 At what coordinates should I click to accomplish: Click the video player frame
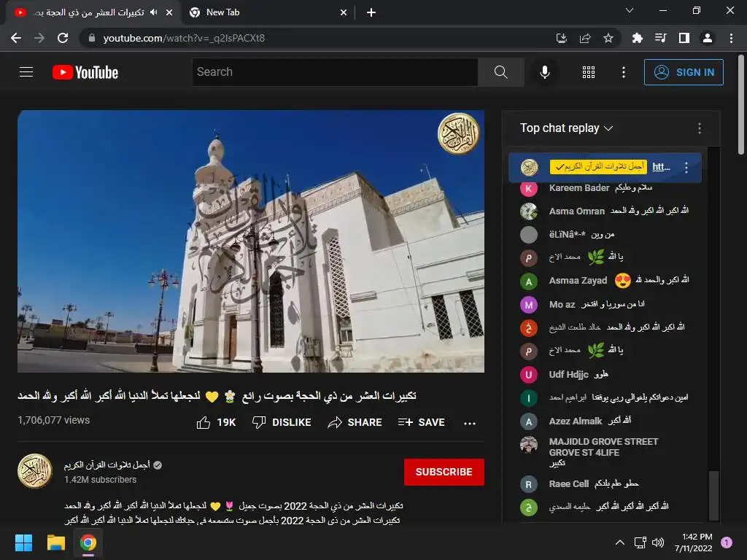coord(251,241)
